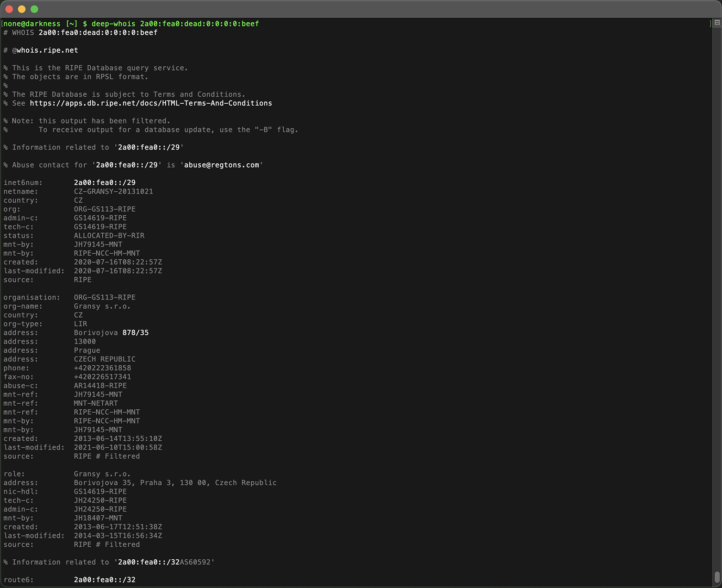722x588 pixels.
Task: Click the abuse@regtons.com email address
Action: [x=221, y=165]
